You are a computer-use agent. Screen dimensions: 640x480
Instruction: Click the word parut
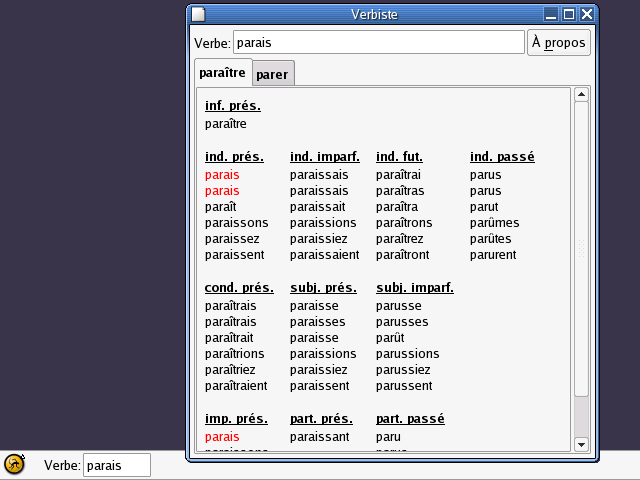tap(484, 207)
